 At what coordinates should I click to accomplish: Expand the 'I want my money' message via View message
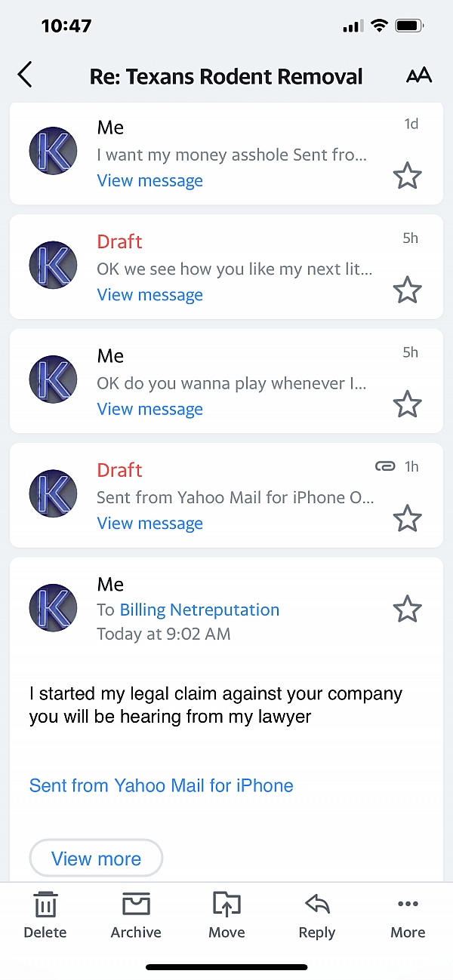coord(149,181)
